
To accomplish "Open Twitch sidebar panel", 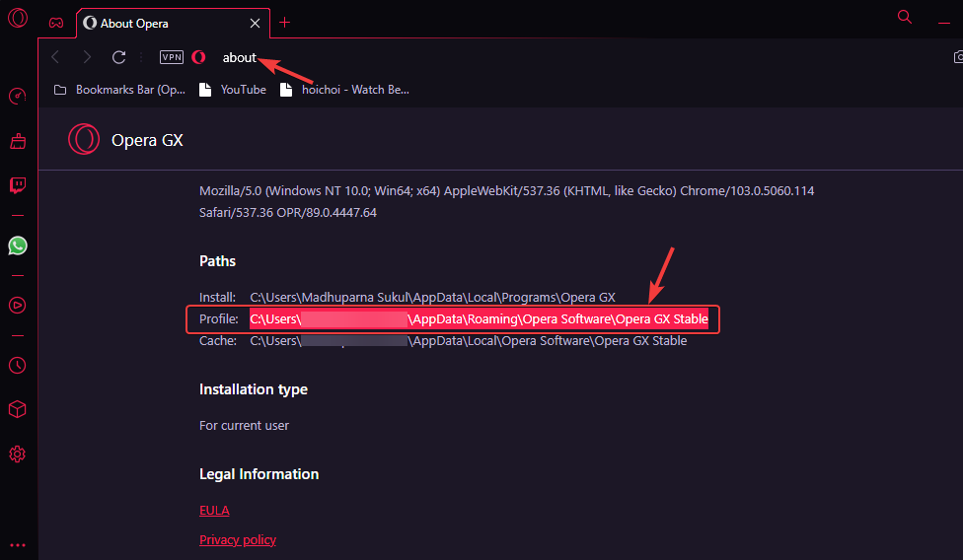I will click(17, 185).
